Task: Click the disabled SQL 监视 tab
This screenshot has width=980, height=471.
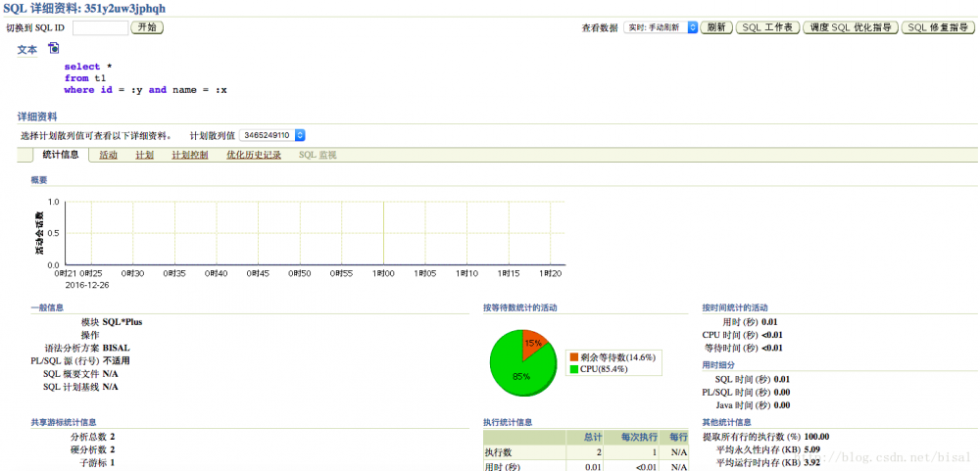Action: pos(318,155)
